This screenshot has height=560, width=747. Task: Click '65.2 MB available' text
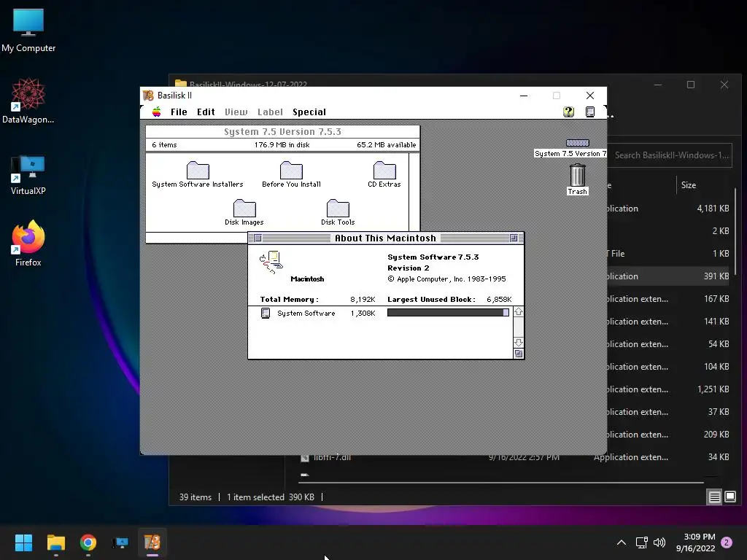[x=386, y=145]
